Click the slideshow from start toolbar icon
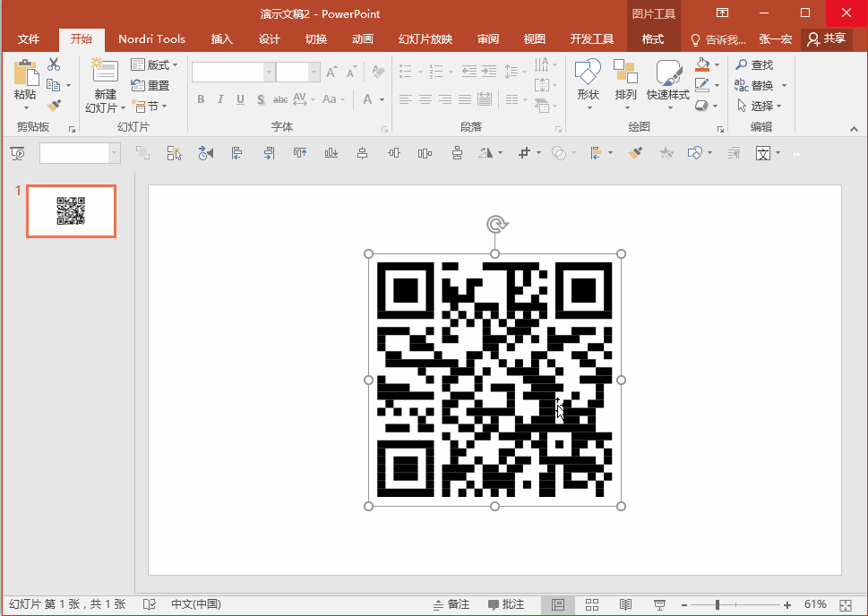The image size is (868, 616). pyautogui.click(x=18, y=153)
